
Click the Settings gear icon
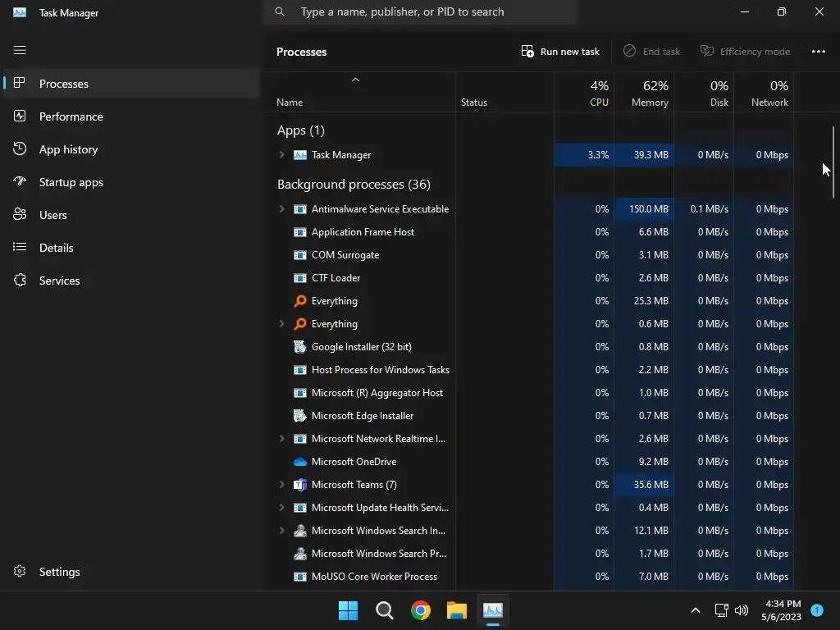(x=20, y=571)
